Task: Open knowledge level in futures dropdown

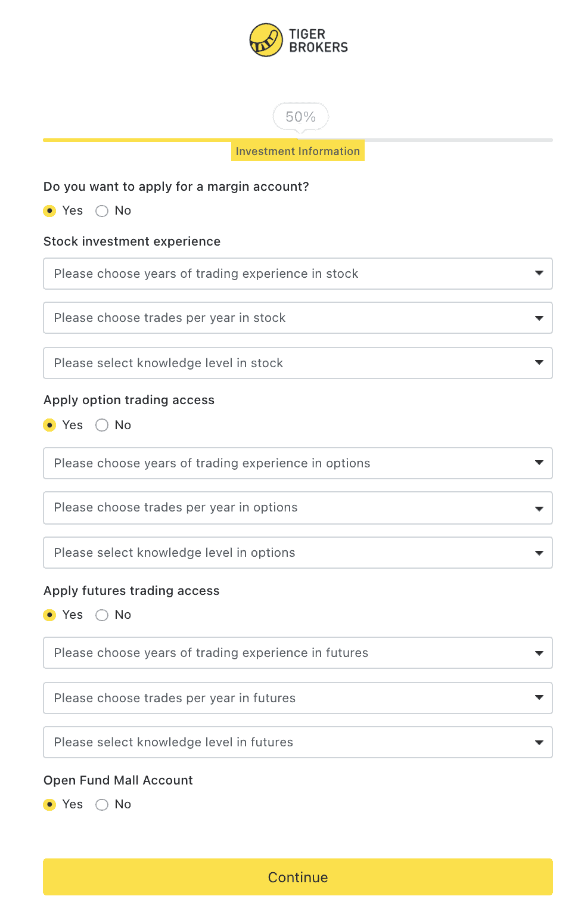Action: click(297, 742)
